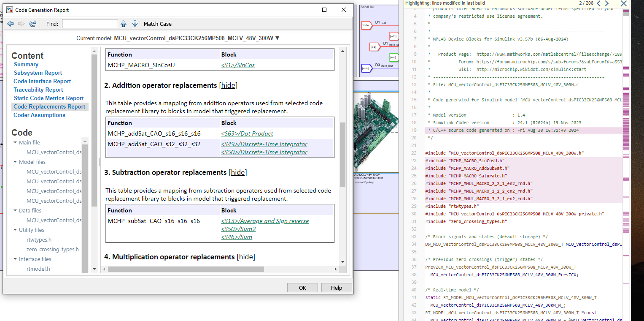Click the Find next down arrow
This screenshot has height=321, width=644.
coord(135,24)
